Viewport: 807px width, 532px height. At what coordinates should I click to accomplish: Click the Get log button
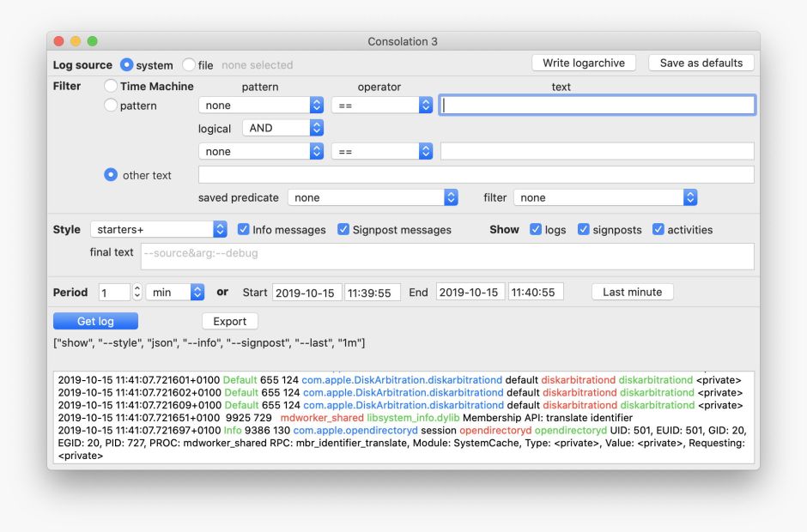[95, 321]
